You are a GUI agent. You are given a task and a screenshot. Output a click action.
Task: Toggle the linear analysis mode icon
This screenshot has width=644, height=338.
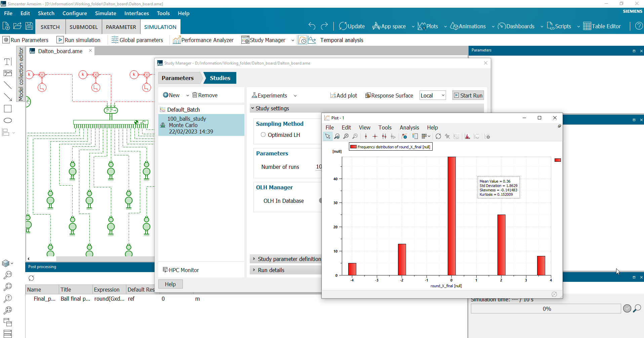(312, 40)
